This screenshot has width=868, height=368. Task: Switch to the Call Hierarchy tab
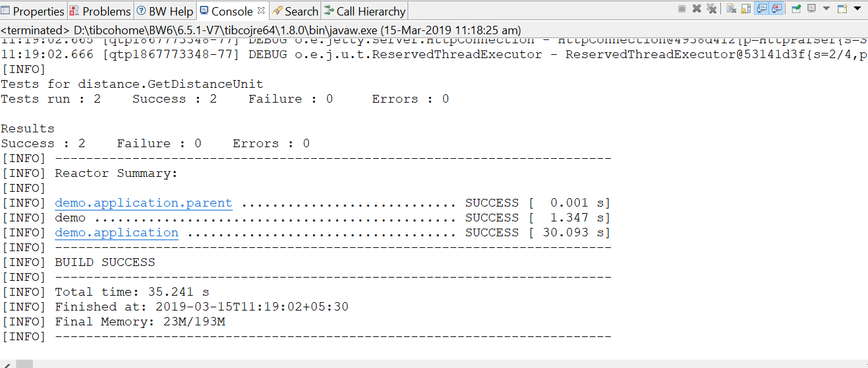365,11
